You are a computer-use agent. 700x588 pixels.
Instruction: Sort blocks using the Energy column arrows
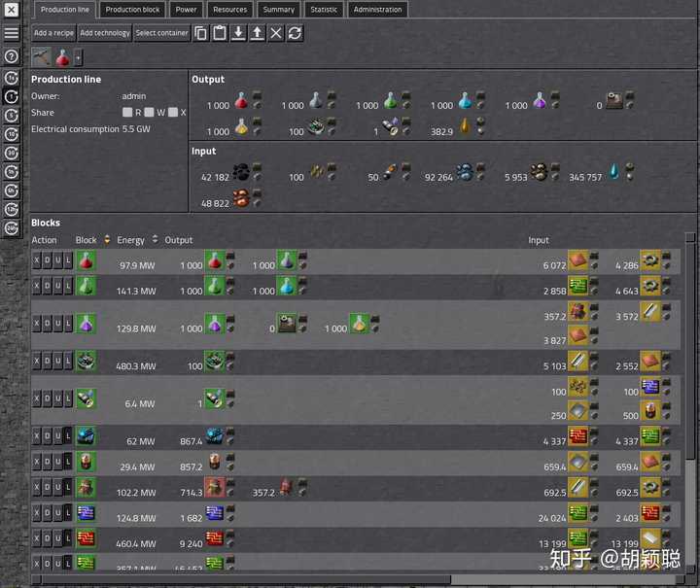coord(155,239)
